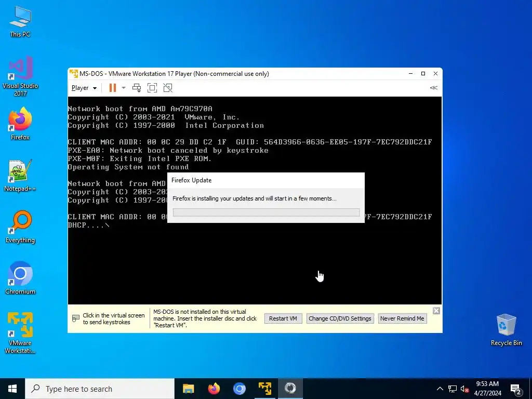Viewport: 532px width, 399px height.
Task: Click the Restart VM button
Action: point(283,318)
